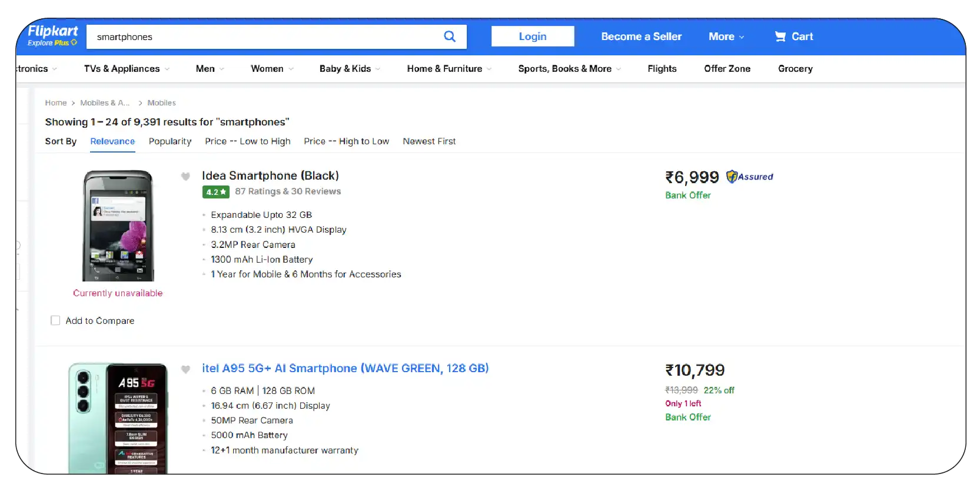Click the Idea Smartphone product image
This screenshot has height=487, width=980.
pos(118,226)
